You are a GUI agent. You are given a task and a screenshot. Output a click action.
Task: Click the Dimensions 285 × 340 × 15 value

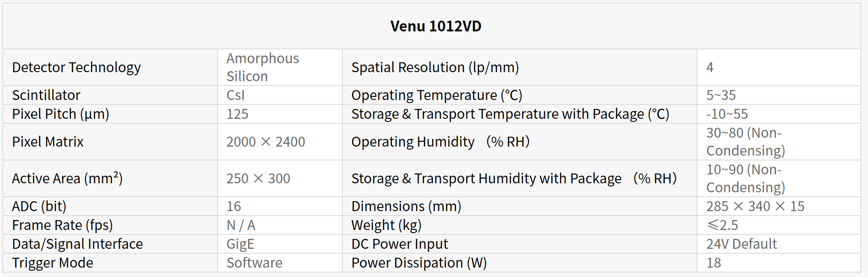tap(755, 207)
